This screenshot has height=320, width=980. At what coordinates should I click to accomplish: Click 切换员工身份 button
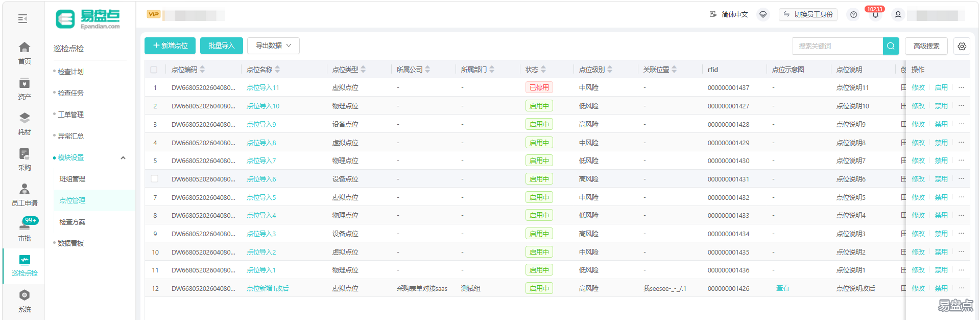(809, 14)
